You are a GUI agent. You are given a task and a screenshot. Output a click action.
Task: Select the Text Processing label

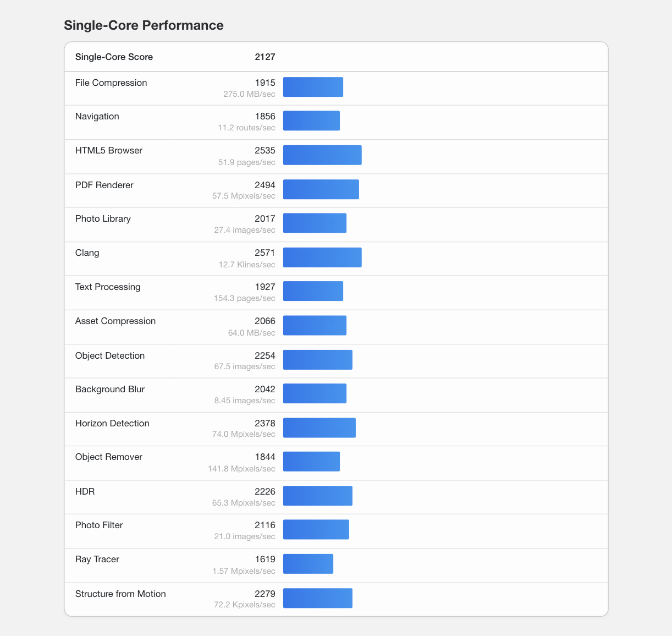point(108,287)
